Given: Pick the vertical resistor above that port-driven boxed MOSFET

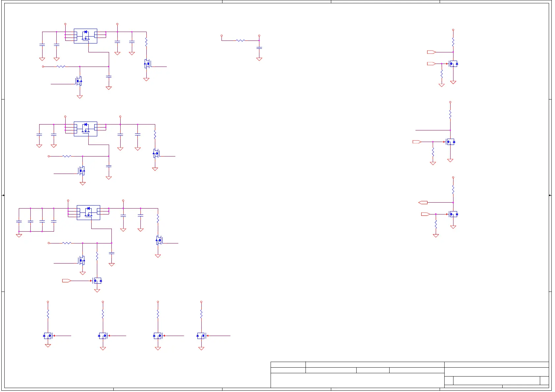Looking at the screenshot, I should [97, 256].
